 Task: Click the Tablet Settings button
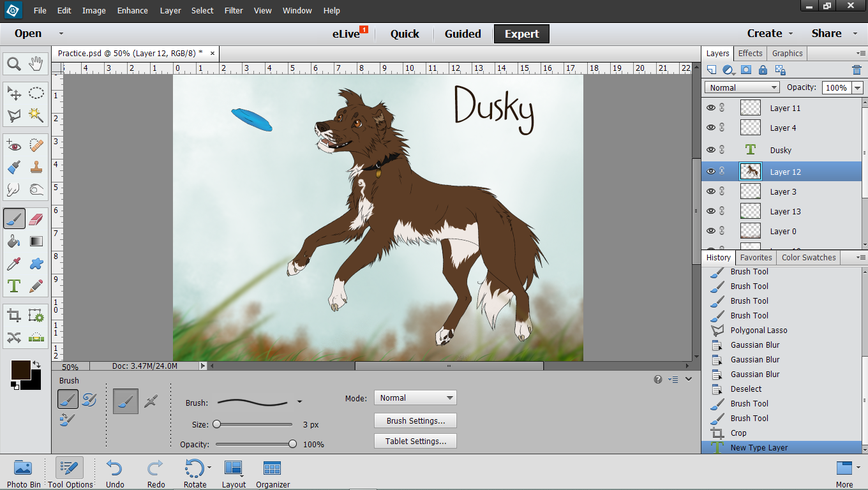(415, 442)
